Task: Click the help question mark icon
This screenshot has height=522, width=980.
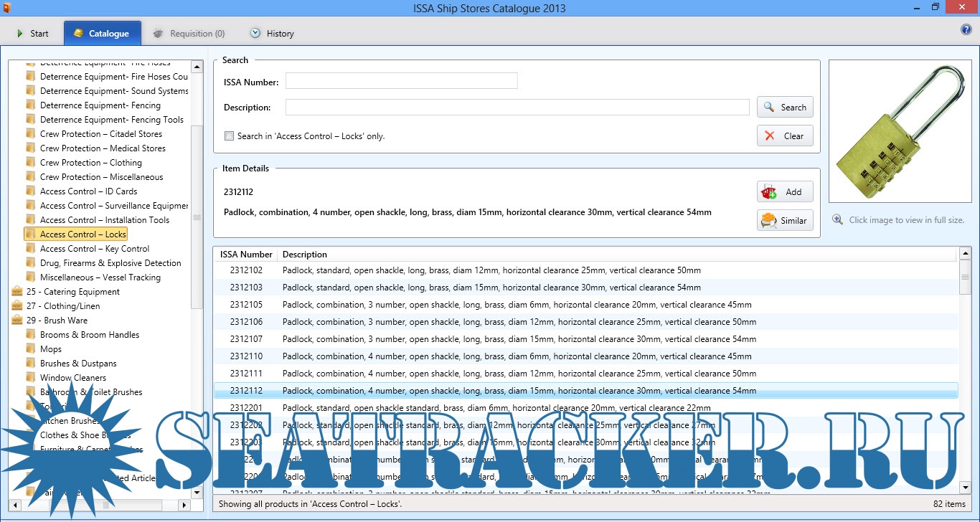Action: [x=966, y=30]
